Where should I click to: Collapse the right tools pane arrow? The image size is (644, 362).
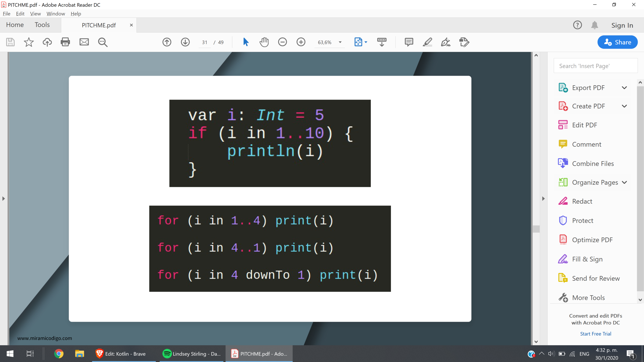[543, 199]
